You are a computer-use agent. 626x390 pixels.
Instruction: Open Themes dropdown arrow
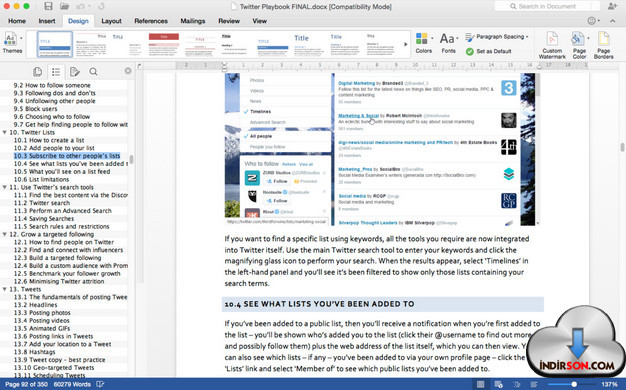point(21,38)
